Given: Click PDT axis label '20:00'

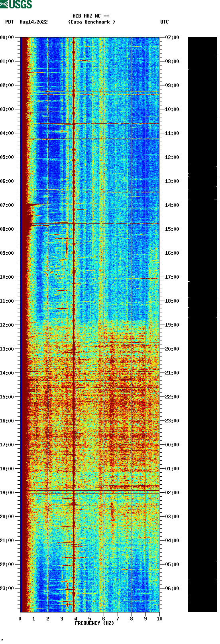Looking at the screenshot, I should click(x=7, y=517).
